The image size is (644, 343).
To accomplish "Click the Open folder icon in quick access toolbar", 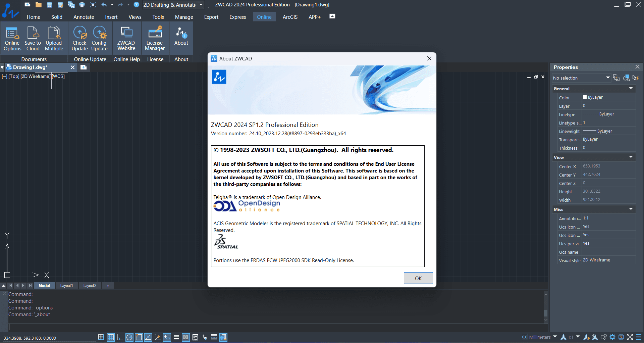I will click(39, 5).
